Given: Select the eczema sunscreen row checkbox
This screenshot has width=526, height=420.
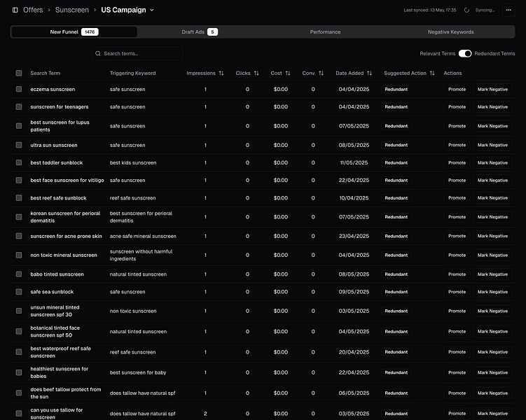Looking at the screenshot, I should pyautogui.click(x=19, y=89).
